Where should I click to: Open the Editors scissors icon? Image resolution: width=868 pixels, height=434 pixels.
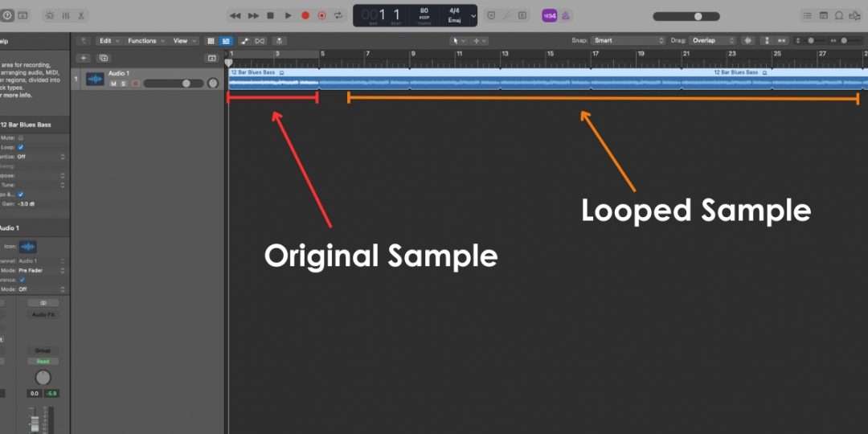[x=81, y=15]
